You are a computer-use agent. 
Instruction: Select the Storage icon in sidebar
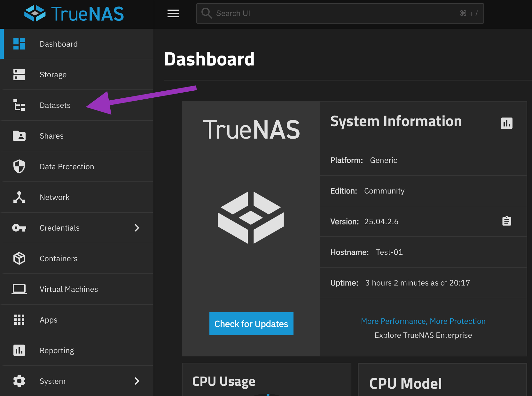coord(19,74)
